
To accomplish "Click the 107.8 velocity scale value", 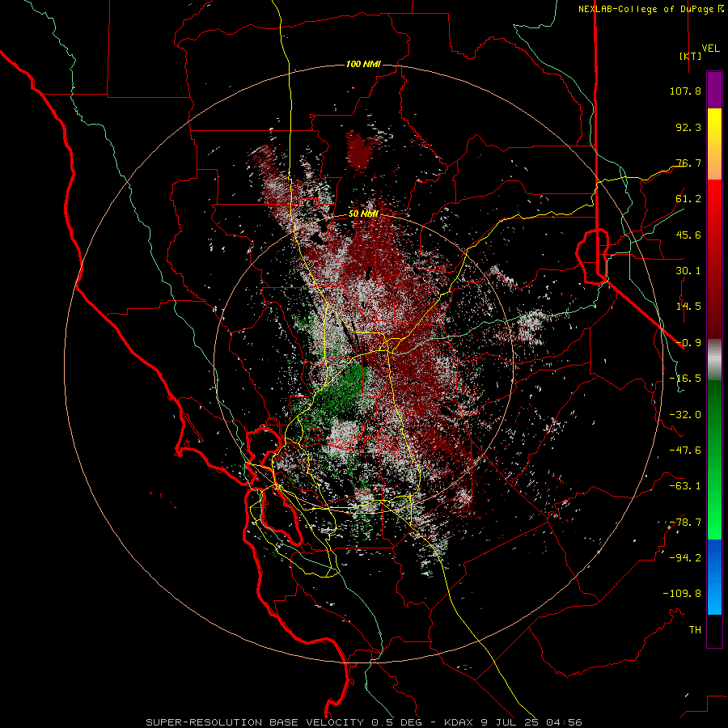I will point(685,91).
